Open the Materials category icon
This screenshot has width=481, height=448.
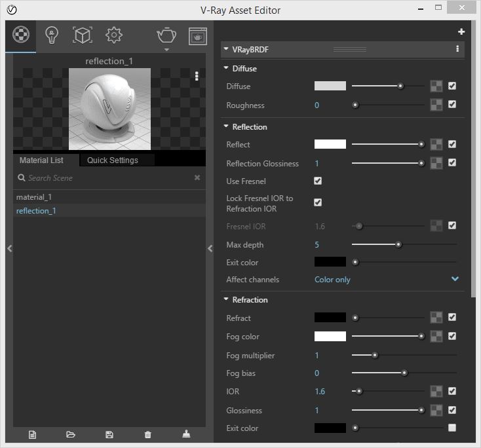(x=21, y=35)
